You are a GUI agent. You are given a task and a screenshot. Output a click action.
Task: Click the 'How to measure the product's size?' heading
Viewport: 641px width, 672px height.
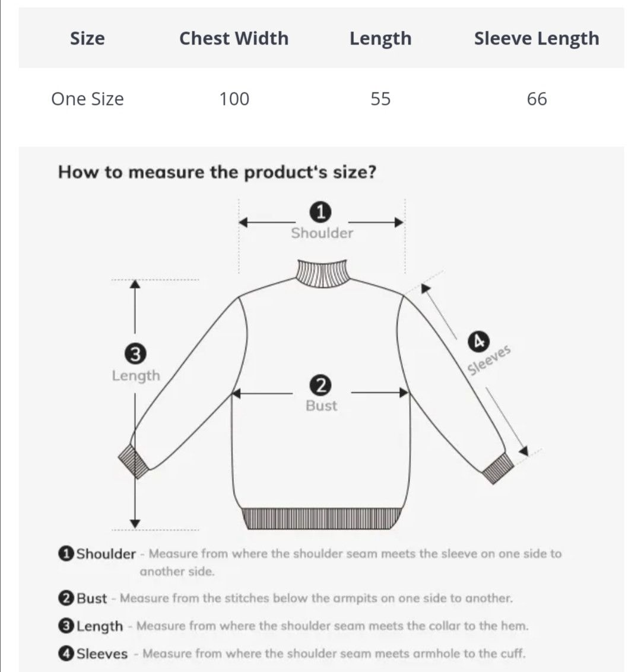[217, 172]
